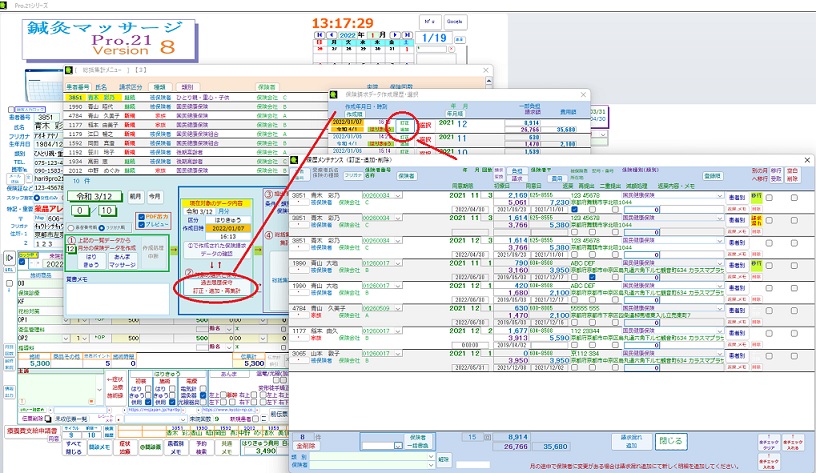Click the 前月 button
The image size is (816, 473).
point(135,196)
